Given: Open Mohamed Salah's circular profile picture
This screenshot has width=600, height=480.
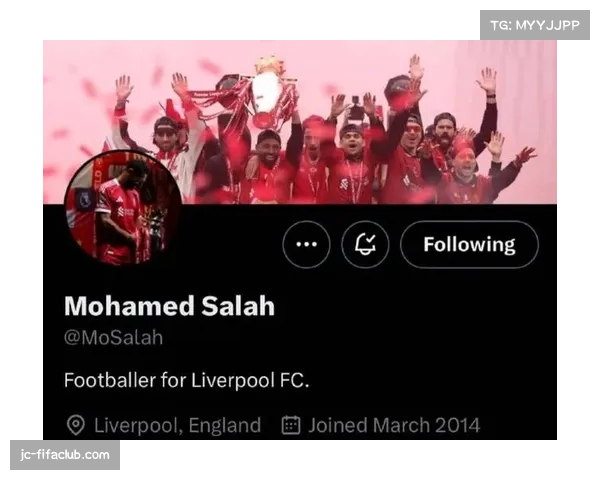Looking at the screenshot, I should coord(123,207).
